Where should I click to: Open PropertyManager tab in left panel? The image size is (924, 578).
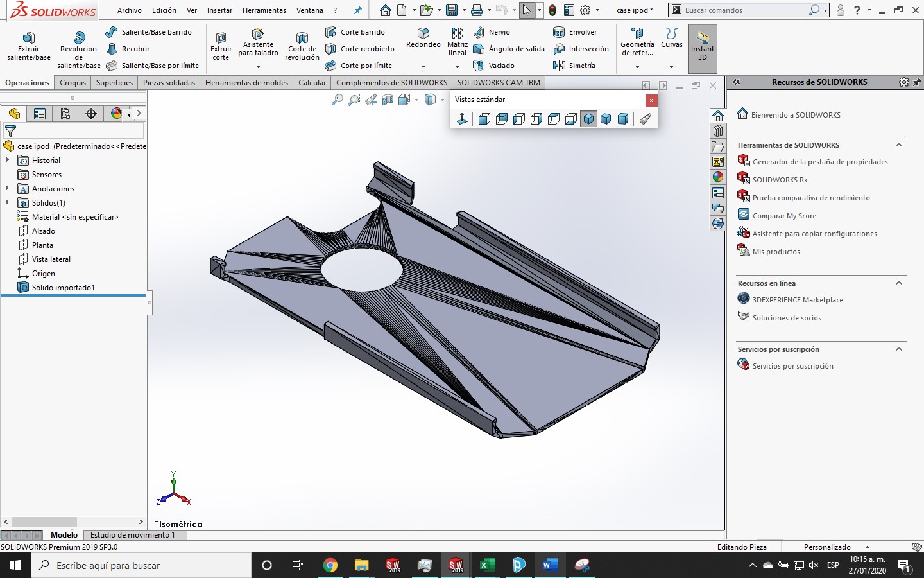40,114
